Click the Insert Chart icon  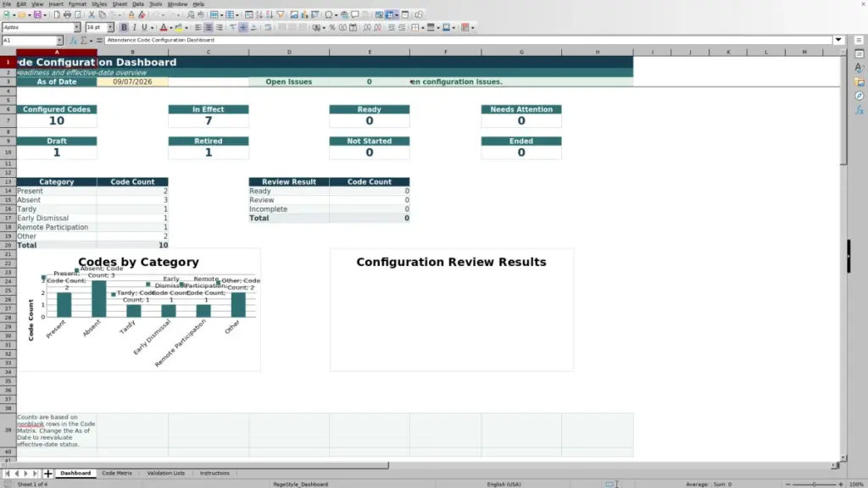(304, 14)
